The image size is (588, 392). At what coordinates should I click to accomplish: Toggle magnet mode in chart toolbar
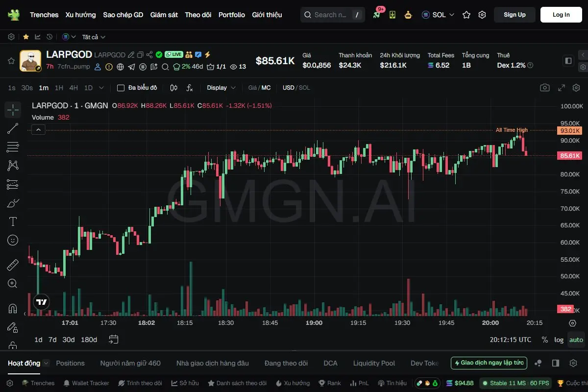13,309
